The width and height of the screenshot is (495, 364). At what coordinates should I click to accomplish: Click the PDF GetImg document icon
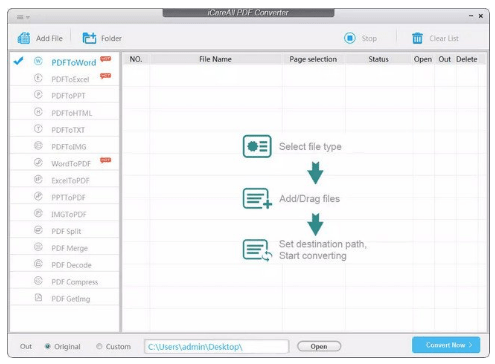38,297
